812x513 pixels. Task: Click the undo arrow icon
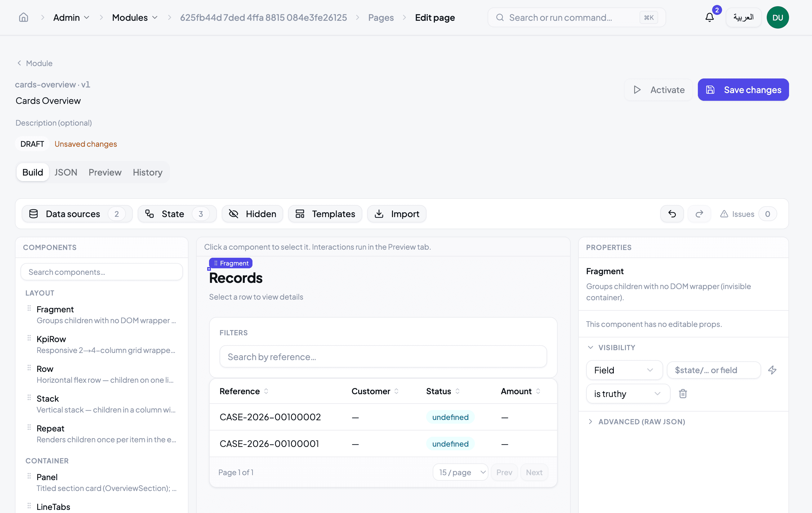(671, 213)
